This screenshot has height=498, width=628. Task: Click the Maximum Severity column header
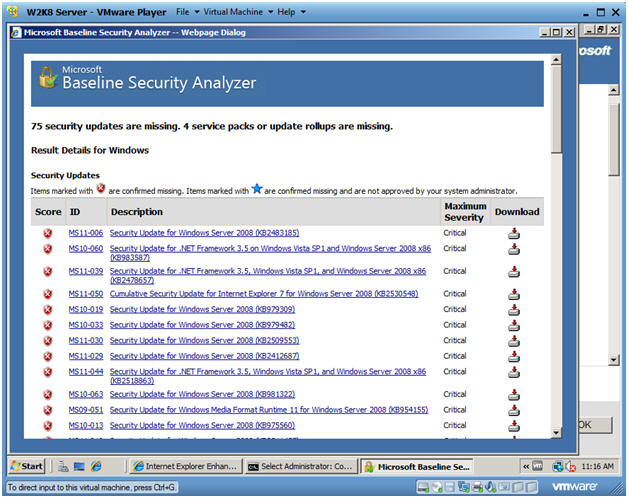tap(465, 212)
